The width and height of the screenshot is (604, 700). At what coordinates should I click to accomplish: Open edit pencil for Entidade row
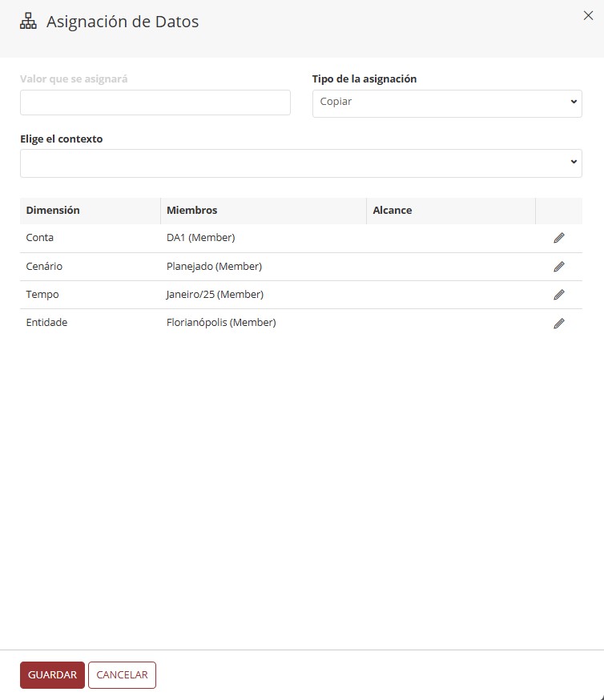559,324
